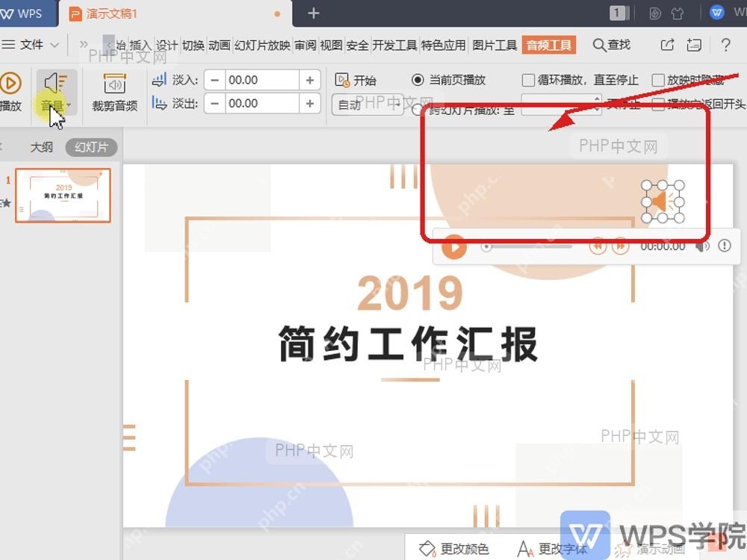Click the 2019 title text on slide
747x560 pixels.
click(x=409, y=293)
